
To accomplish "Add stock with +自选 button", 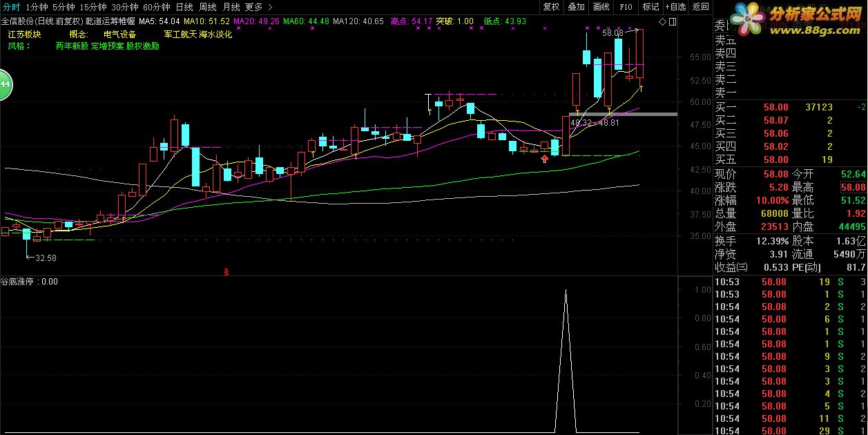I will [675, 7].
